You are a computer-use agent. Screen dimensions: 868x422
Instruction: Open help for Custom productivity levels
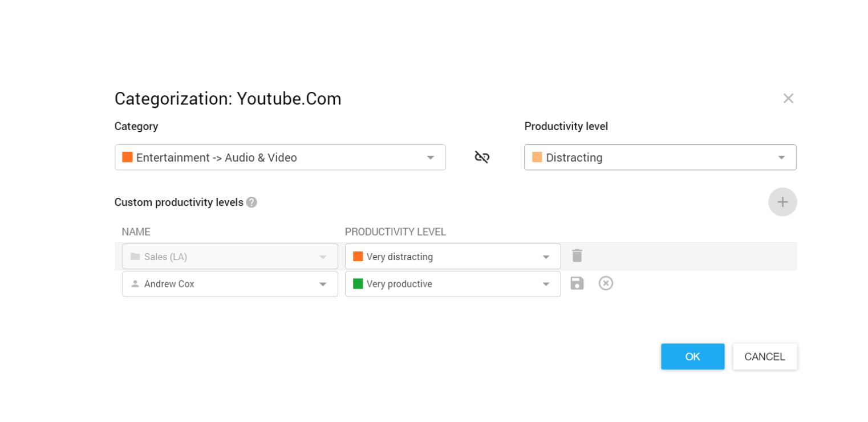[252, 202]
